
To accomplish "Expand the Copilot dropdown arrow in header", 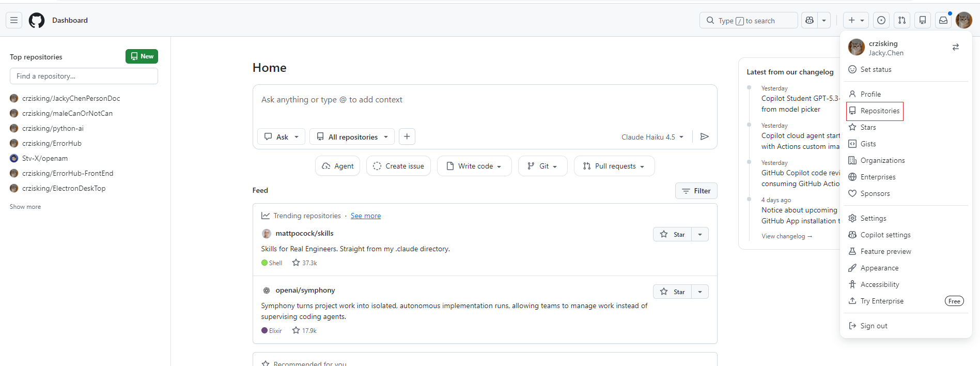I will (x=824, y=20).
